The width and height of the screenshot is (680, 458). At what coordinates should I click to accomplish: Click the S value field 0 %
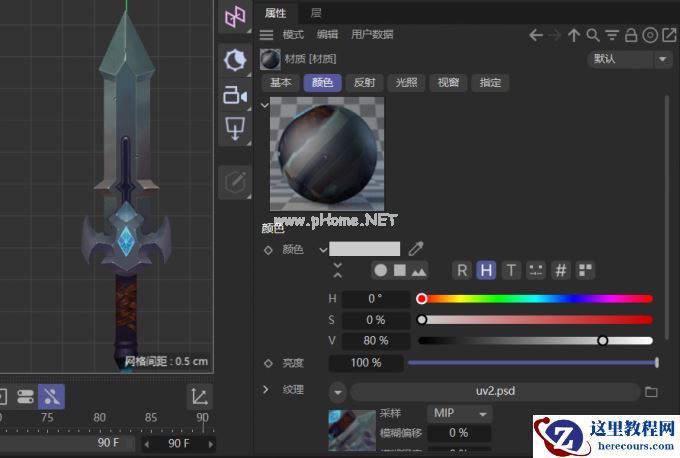[376, 320]
